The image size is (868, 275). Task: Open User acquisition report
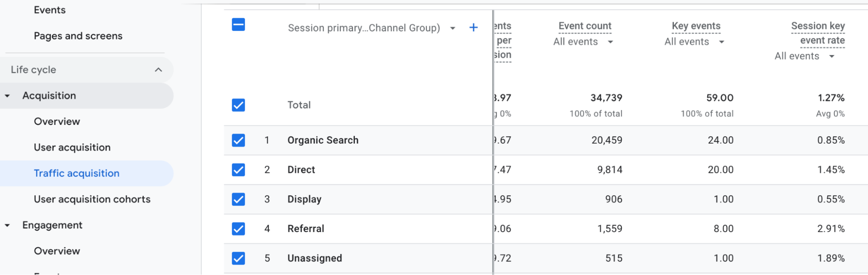click(72, 147)
